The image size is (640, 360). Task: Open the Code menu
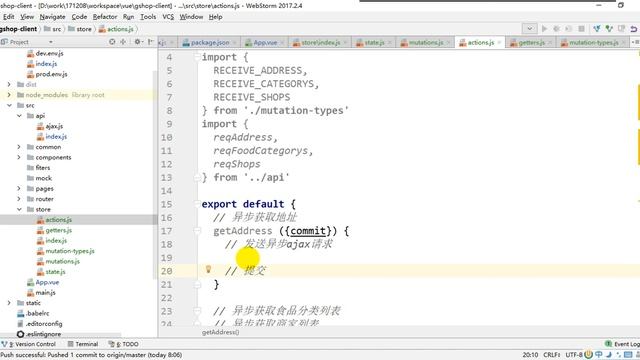(x=79, y=17)
